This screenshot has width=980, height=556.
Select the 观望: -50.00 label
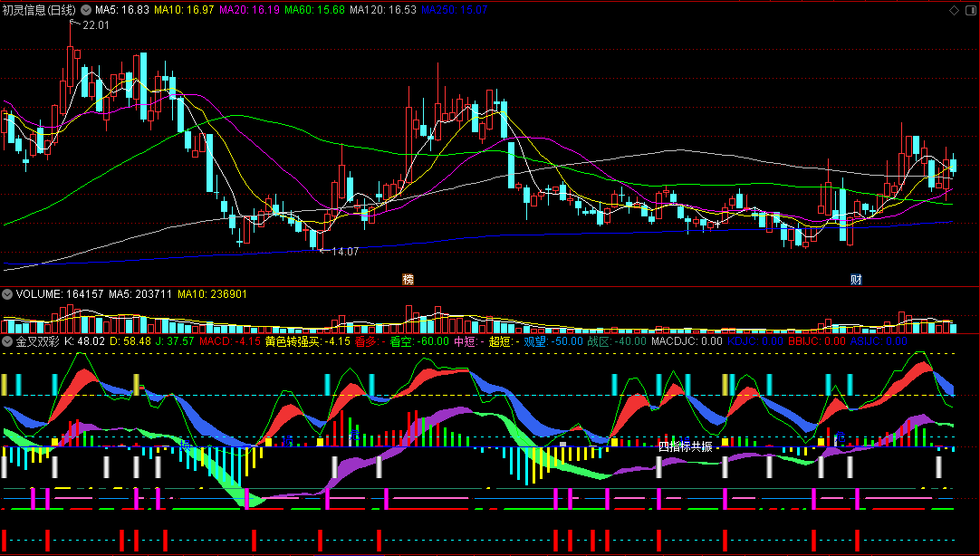point(553,341)
